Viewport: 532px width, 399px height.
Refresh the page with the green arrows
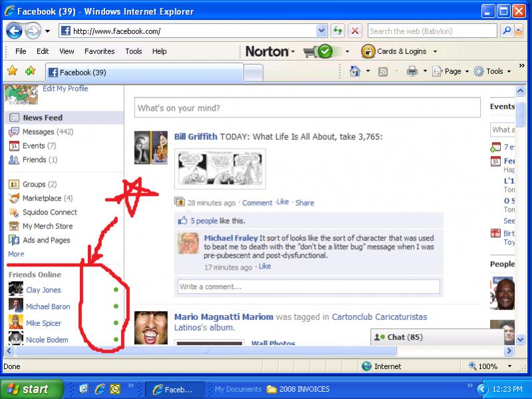[338, 31]
